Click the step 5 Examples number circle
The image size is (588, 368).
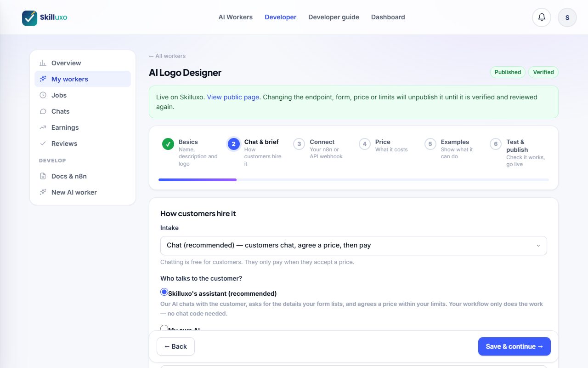[x=430, y=144]
